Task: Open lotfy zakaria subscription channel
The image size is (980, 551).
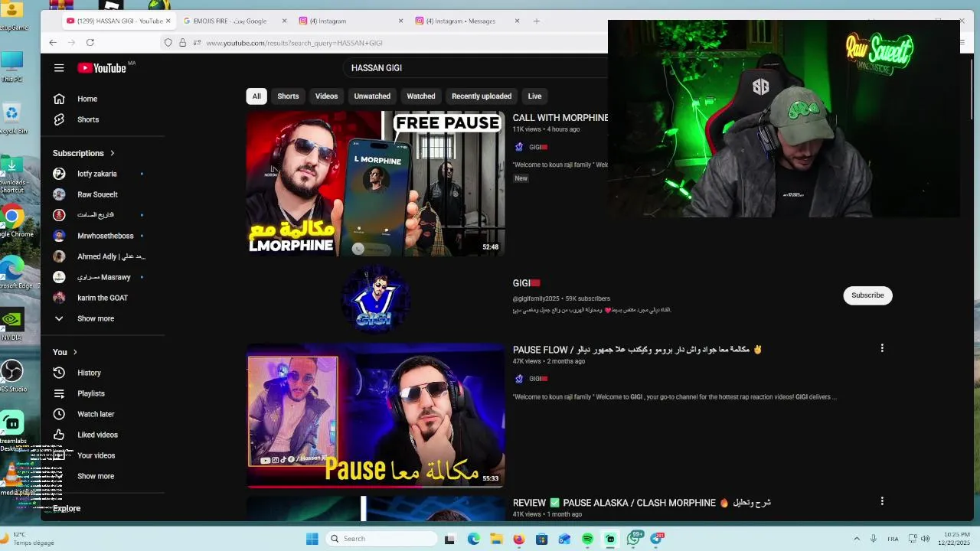Action: (x=96, y=174)
